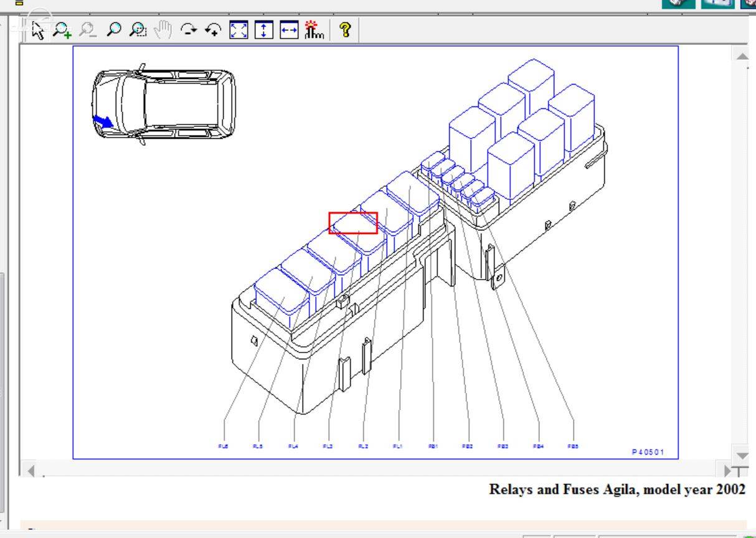This screenshot has width=756, height=538.
Task: Click the FL5 label under the diagram
Action: pyautogui.click(x=258, y=446)
